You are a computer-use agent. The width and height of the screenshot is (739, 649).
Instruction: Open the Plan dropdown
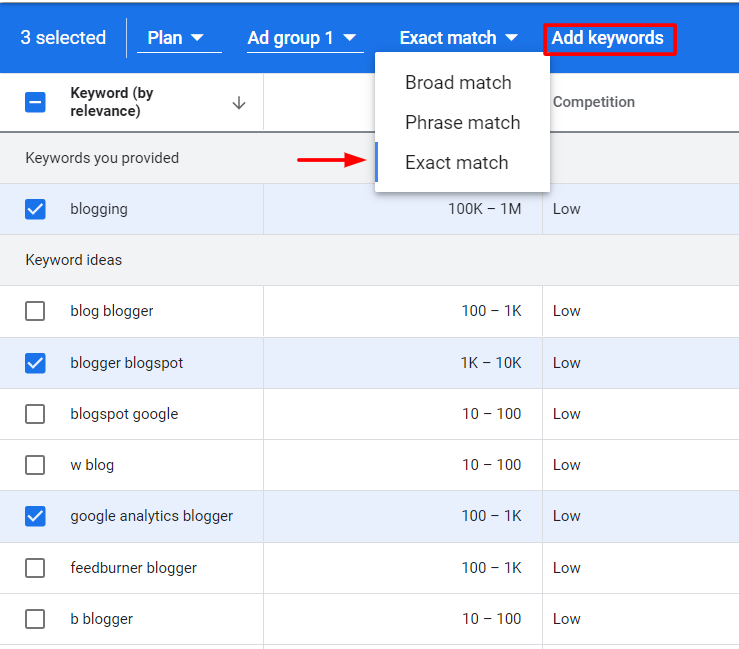179,38
